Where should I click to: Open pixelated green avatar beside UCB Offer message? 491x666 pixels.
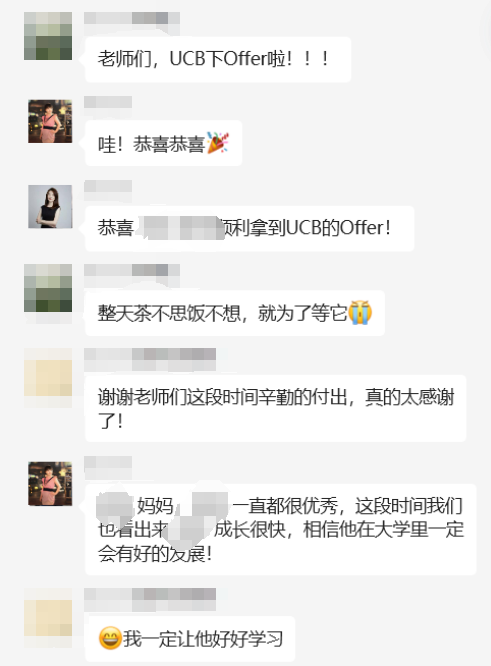pos(48,36)
